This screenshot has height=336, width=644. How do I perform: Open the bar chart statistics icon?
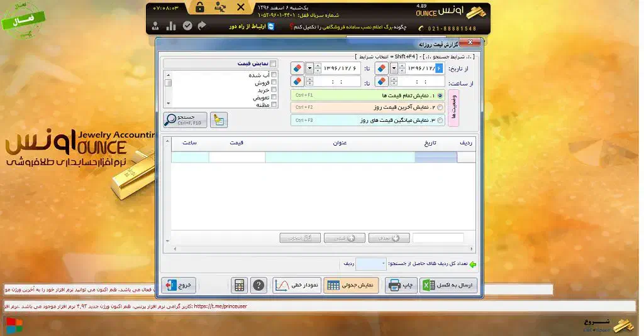pyautogui.click(x=171, y=26)
